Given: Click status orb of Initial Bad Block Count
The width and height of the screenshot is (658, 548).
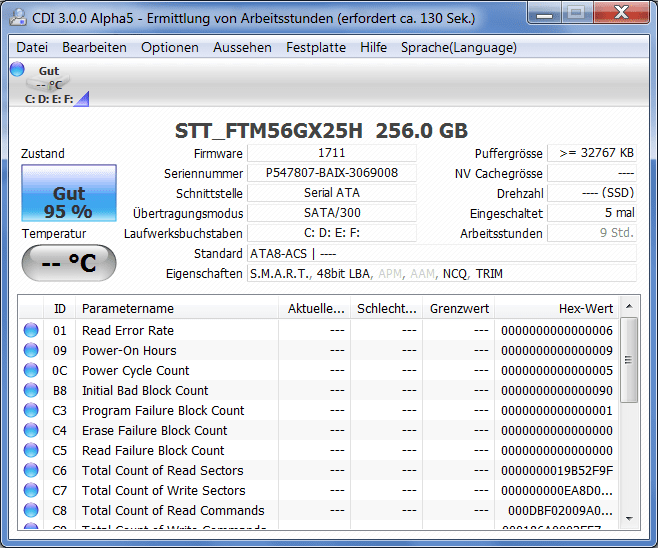Looking at the screenshot, I should tap(31, 390).
